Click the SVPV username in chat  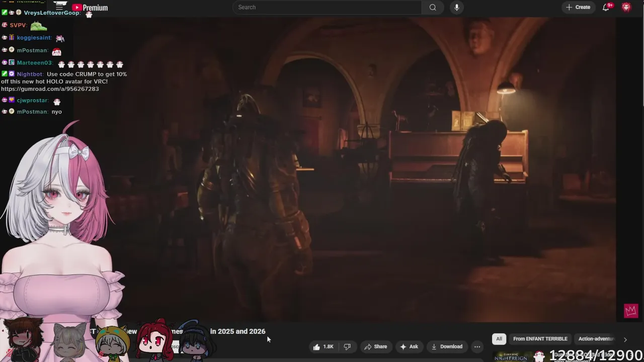coord(18,25)
